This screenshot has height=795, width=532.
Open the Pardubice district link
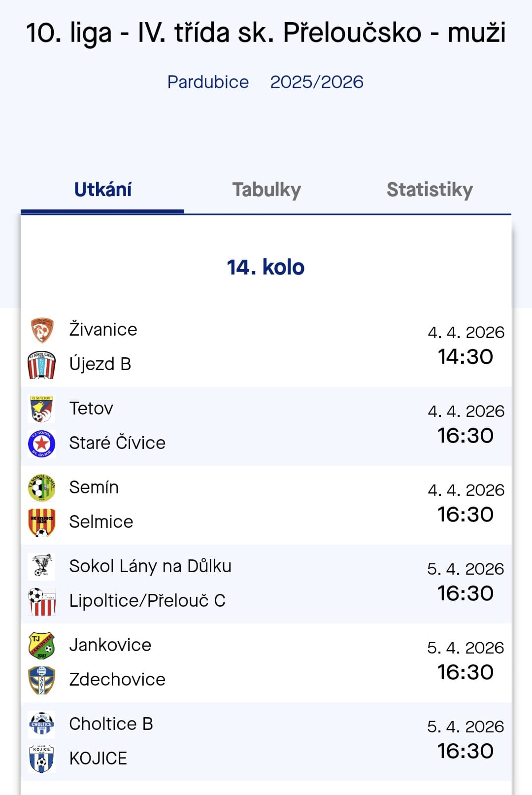click(x=208, y=82)
